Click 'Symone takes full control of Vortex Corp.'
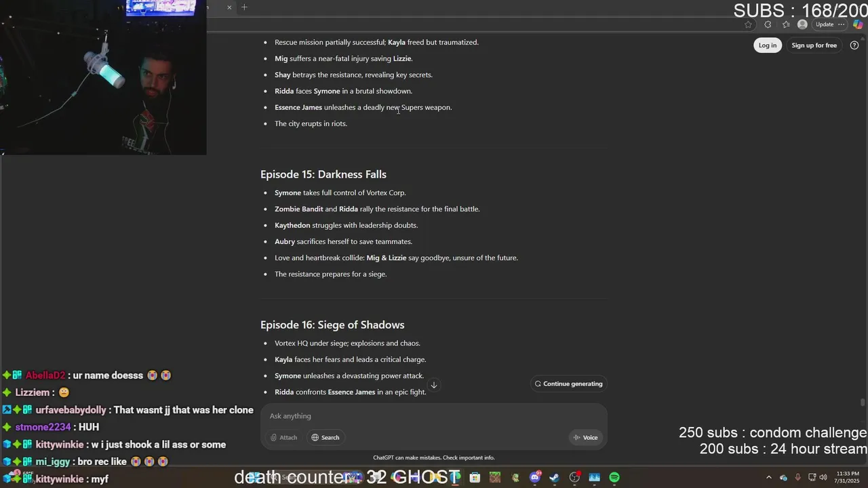Screen dimensions: 868x488 pos(340,192)
